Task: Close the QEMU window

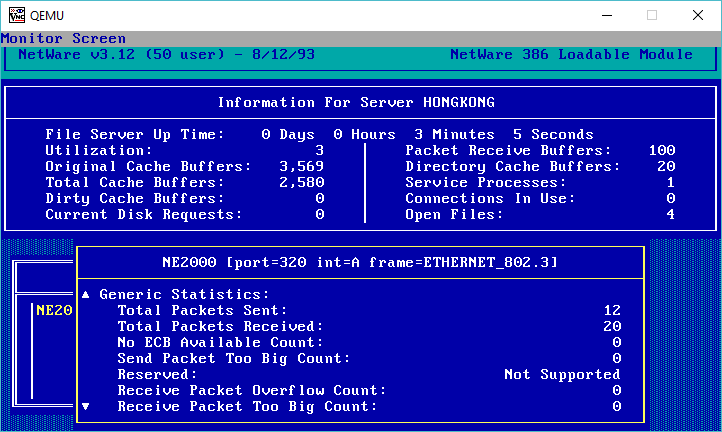Action: point(698,15)
